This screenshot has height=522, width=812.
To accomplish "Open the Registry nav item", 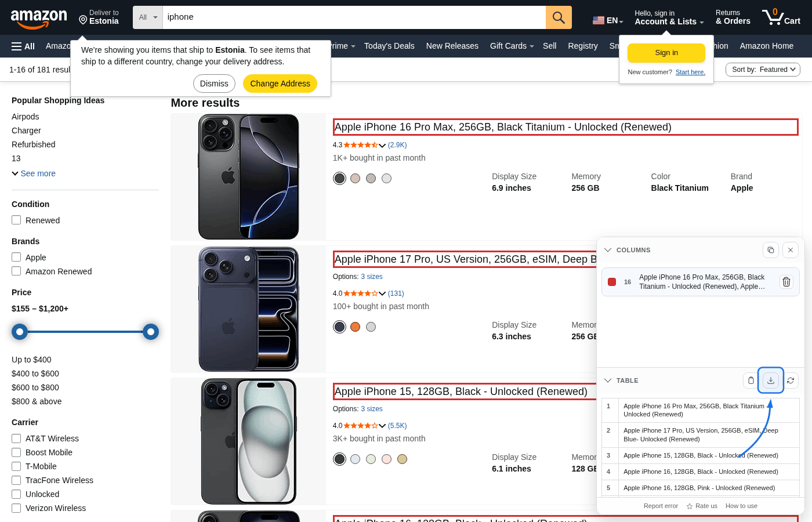I will [583, 46].
